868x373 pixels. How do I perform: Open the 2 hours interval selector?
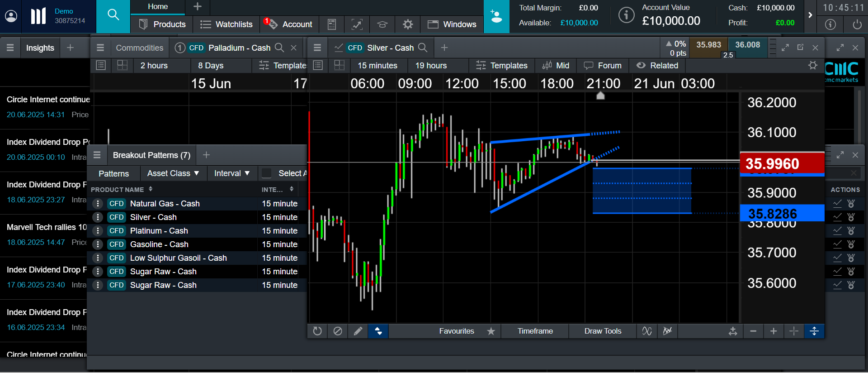154,66
